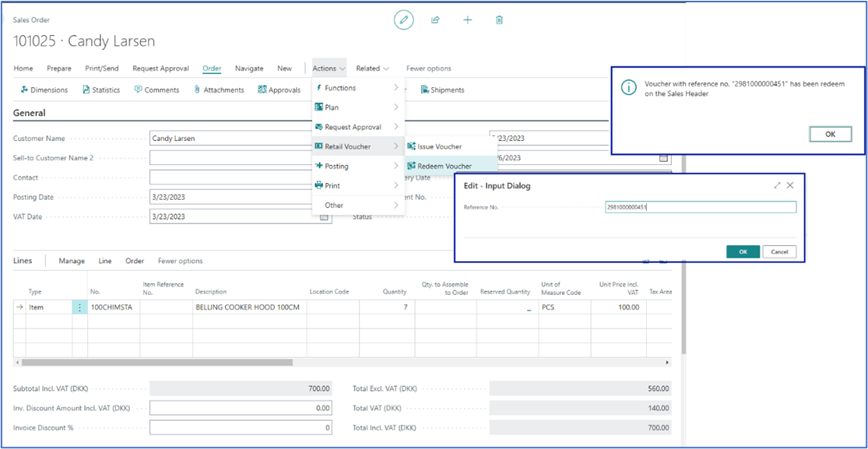
Task: Click Type cell showing Item
Action: click(x=49, y=307)
